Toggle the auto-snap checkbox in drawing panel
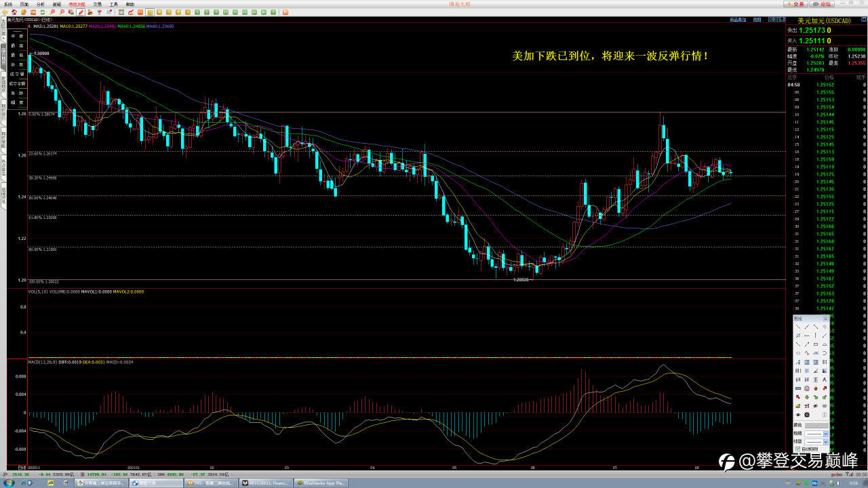 pos(798,449)
